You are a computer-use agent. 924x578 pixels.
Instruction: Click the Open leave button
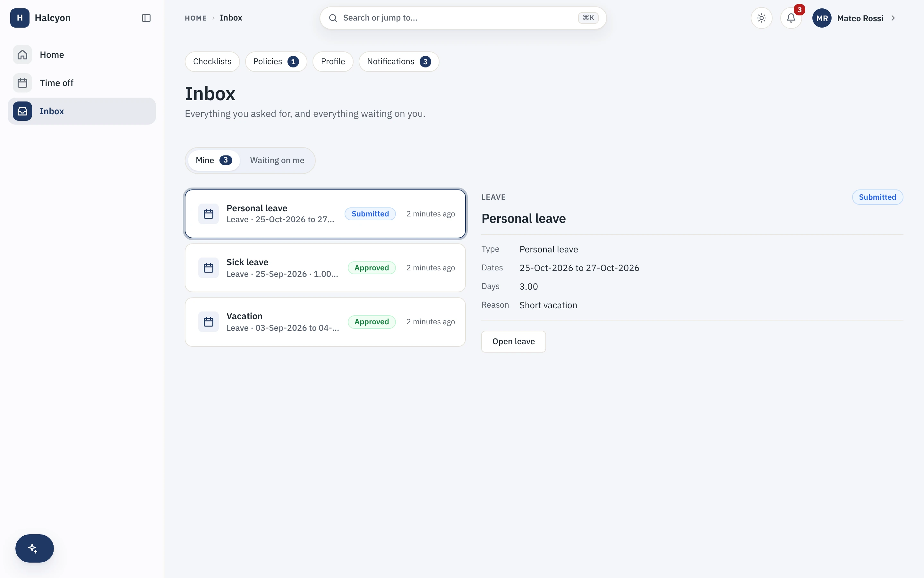513,341
